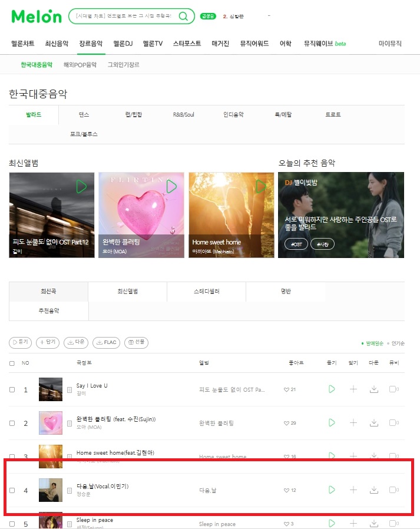Open the 별이빛밤 DJ recommendation banner
Image resolution: width=420 pixels, height=529 pixels.
click(340, 215)
